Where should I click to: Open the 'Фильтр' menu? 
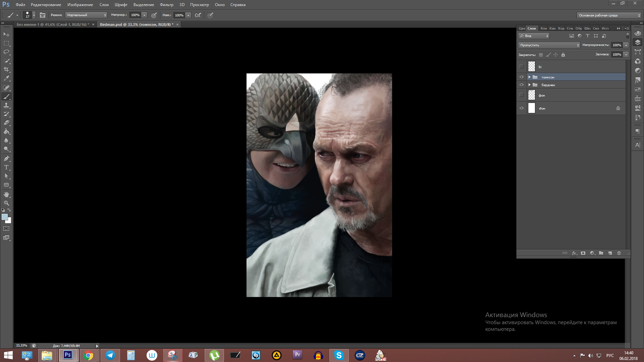(x=167, y=5)
